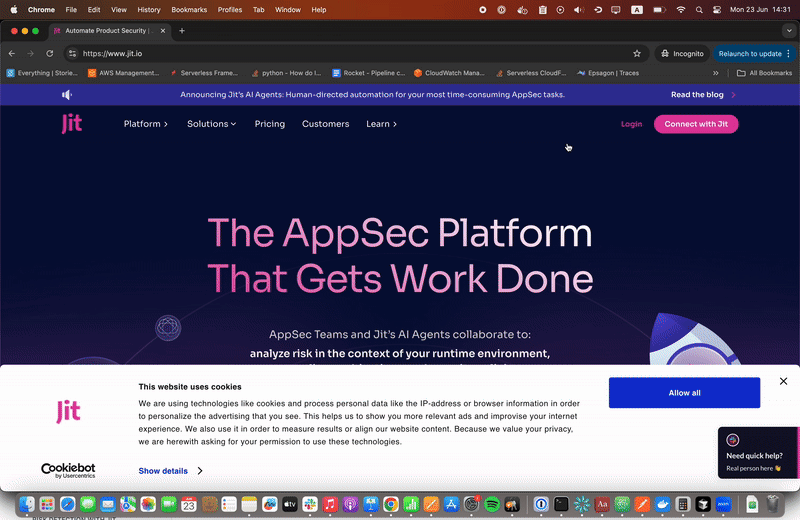Expand the Learn navigation menu
This screenshot has height=520, width=800.
pyautogui.click(x=382, y=124)
